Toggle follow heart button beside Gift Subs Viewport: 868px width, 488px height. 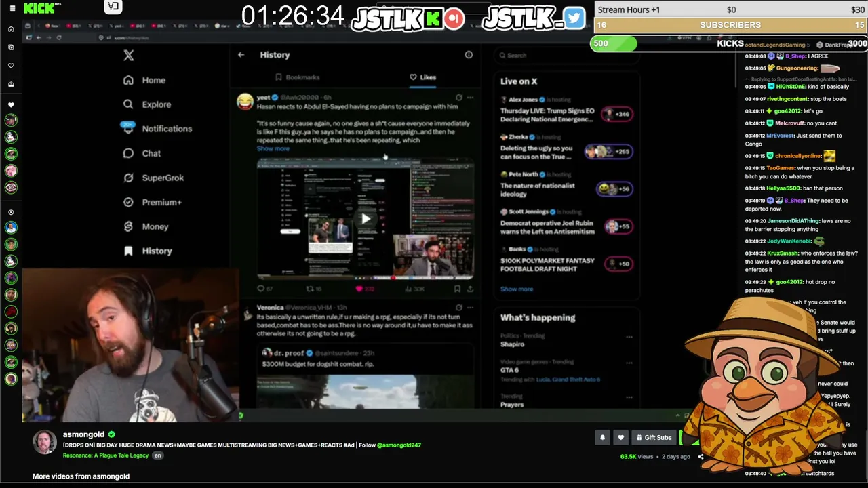point(620,438)
